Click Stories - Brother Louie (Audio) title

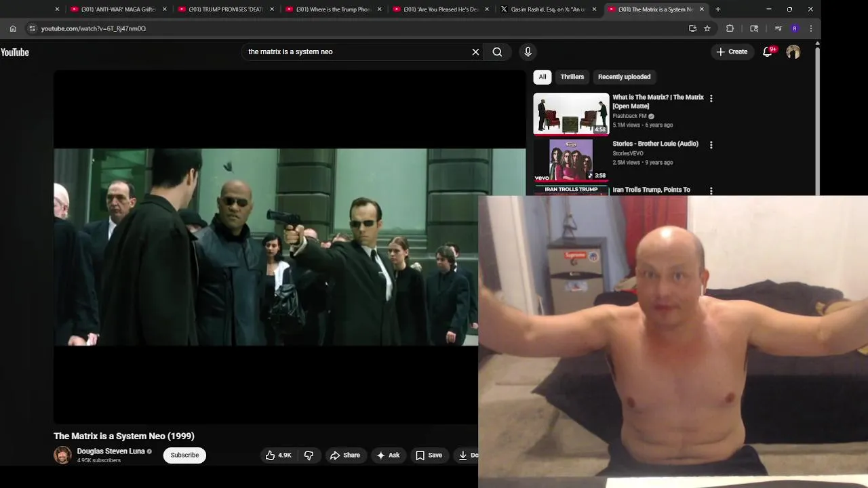[x=655, y=144]
